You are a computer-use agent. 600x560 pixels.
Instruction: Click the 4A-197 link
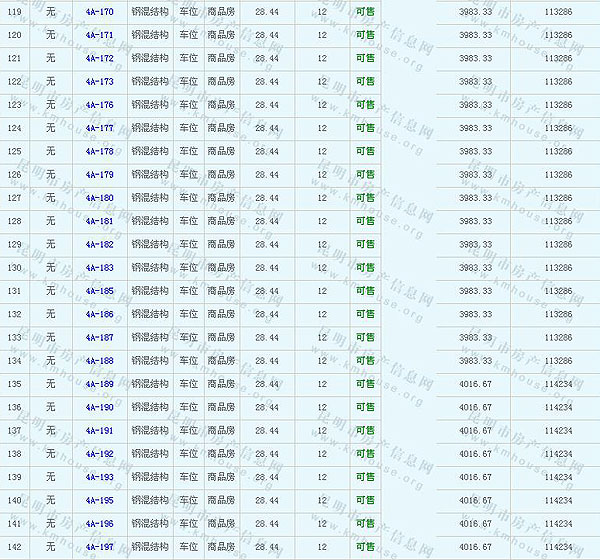pyautogui.click(x=99, y=547)
